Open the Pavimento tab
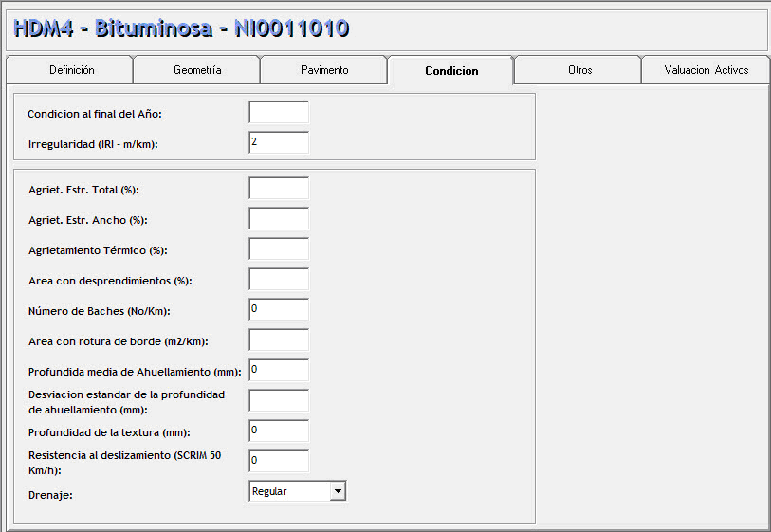Viewport: 771px width, 532px height. 324,70
